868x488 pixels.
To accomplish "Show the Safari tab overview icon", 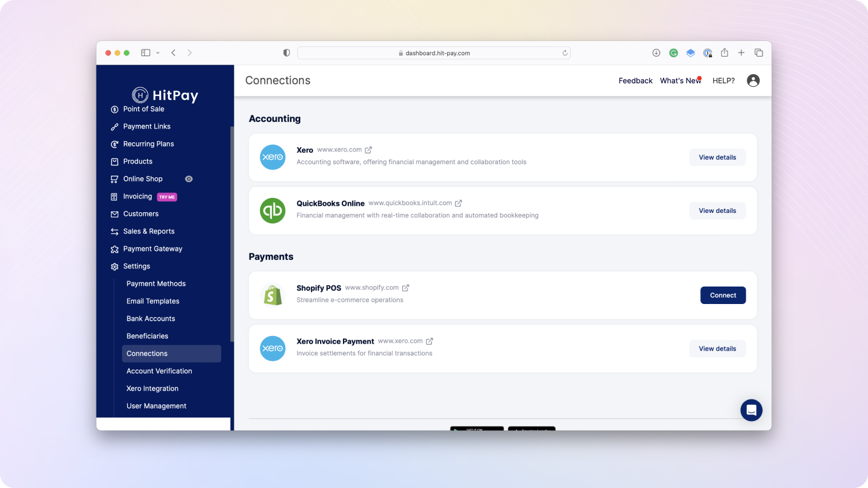I will [758, 53].
